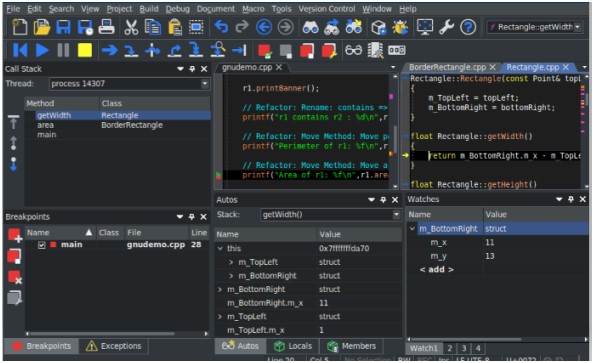Click the gnudemo.cpp editor vertical scrollbar
This screenshot has width=593, height=363.
395,140
